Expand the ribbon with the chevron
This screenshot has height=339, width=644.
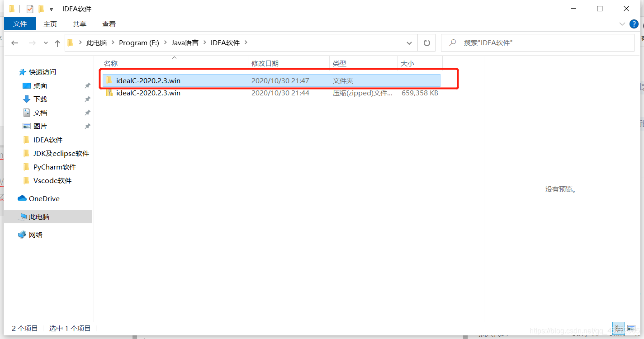(622, 24)
